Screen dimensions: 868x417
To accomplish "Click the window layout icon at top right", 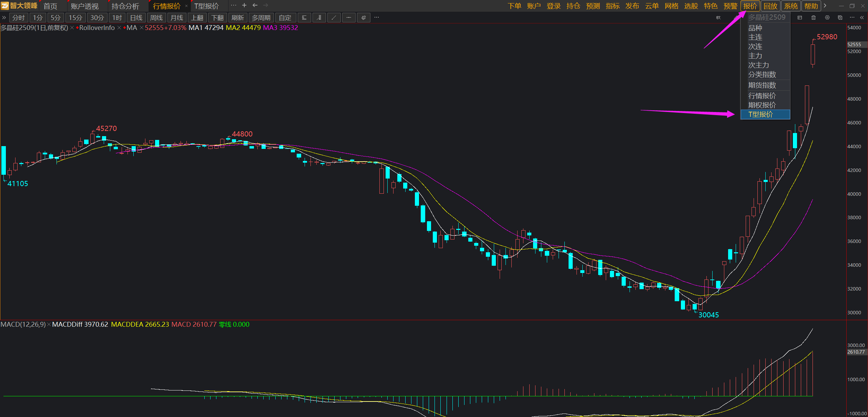I will coord(800,18).
